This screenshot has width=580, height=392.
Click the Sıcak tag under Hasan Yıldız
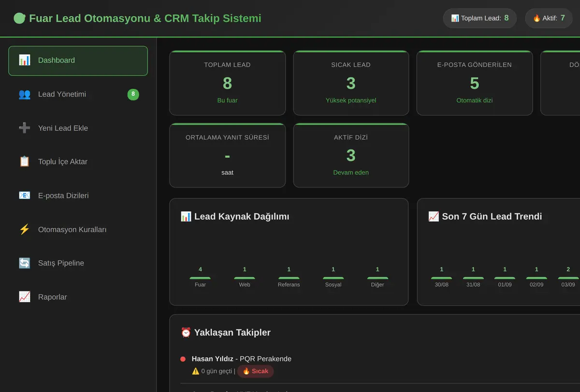(255, 371)
